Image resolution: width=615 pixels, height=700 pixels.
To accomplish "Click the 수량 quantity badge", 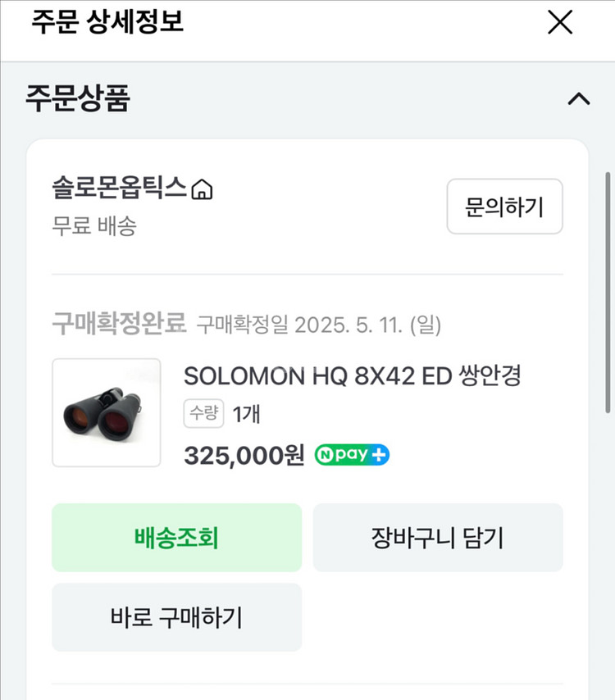I will pyautogui.click(x=203, y=414).
